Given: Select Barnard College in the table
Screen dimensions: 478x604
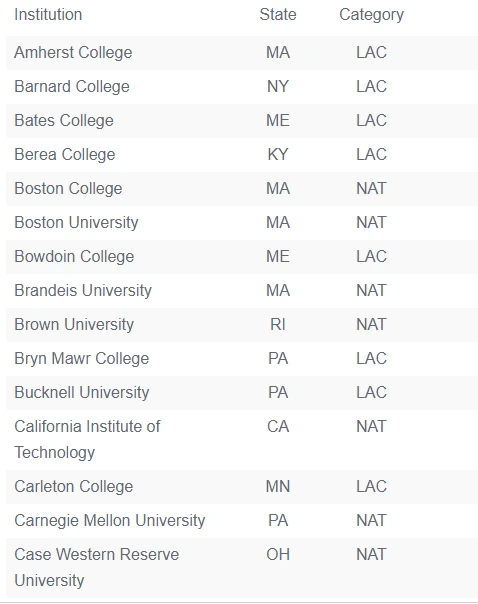Looking at the screenshot, I should [x=72, y=87].
